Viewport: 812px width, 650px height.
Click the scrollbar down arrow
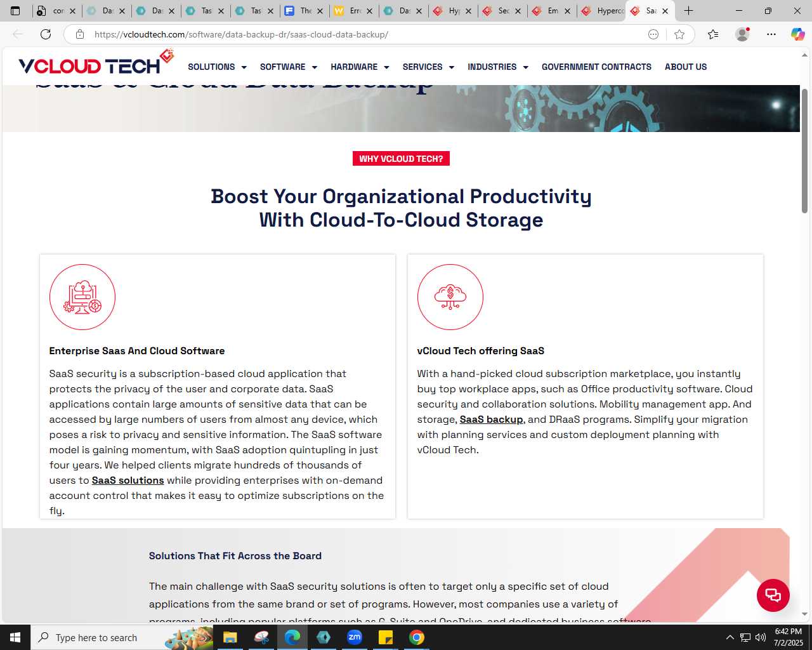tap(804, 614)
